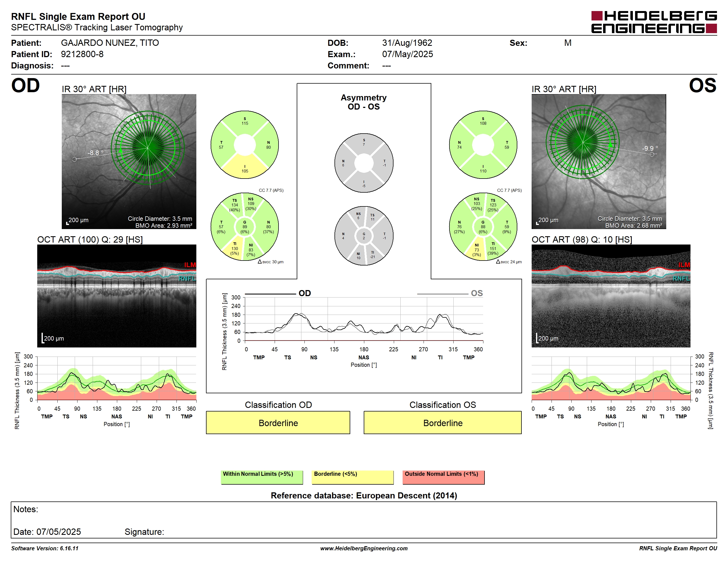Click OD quadrant pie inferior sector 105
Image resolution: width=728 pixels, height=563 pixels.
click(x=245, y=169)
